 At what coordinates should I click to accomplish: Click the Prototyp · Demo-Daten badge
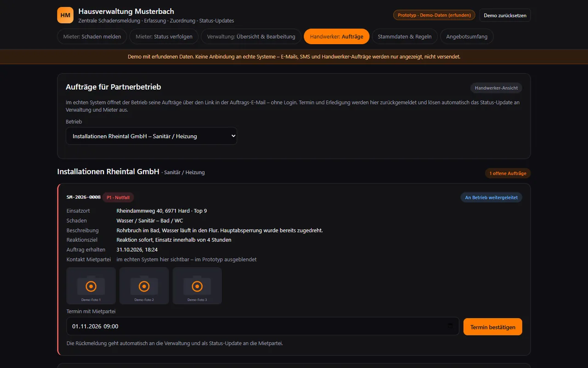click(x=434, y=15)
